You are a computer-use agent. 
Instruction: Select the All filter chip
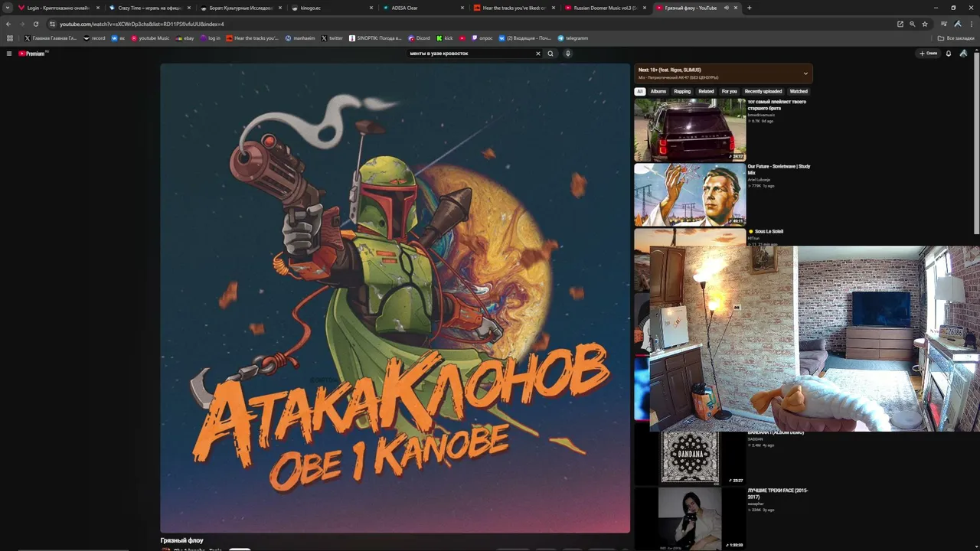pos(640,92)
